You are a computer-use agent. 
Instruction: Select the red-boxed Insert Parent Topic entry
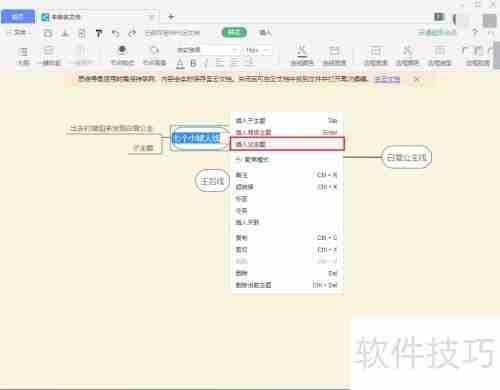pos(287,144)
